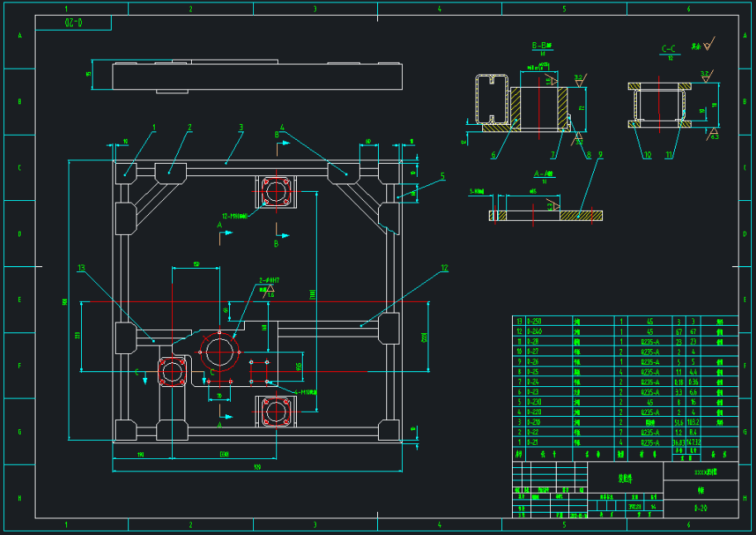Select part code 0-240 in the parts list

click(x=534, y=332)
